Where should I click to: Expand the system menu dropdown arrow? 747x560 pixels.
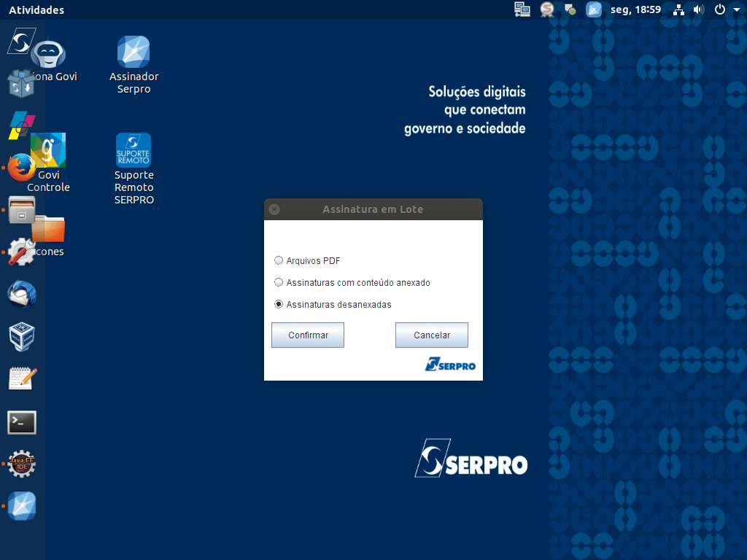tap(736, 10)
